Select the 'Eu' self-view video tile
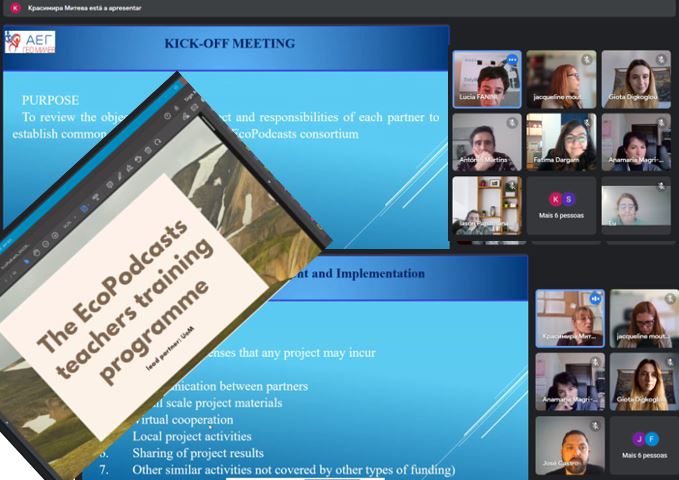 [x=635, y=205]
